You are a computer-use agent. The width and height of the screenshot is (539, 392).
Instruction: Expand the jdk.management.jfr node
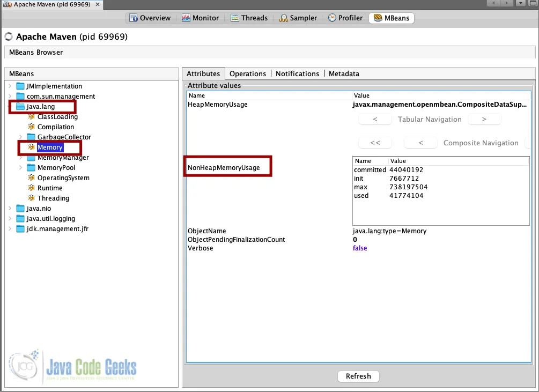coord(10,229)
